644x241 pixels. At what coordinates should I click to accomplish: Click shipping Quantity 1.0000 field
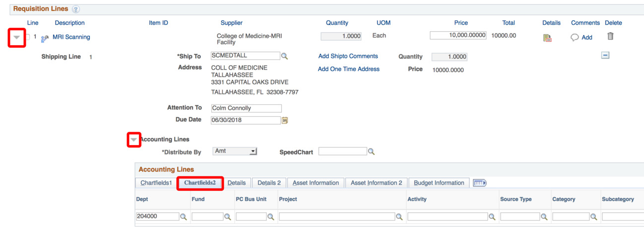tap(449, 57)
